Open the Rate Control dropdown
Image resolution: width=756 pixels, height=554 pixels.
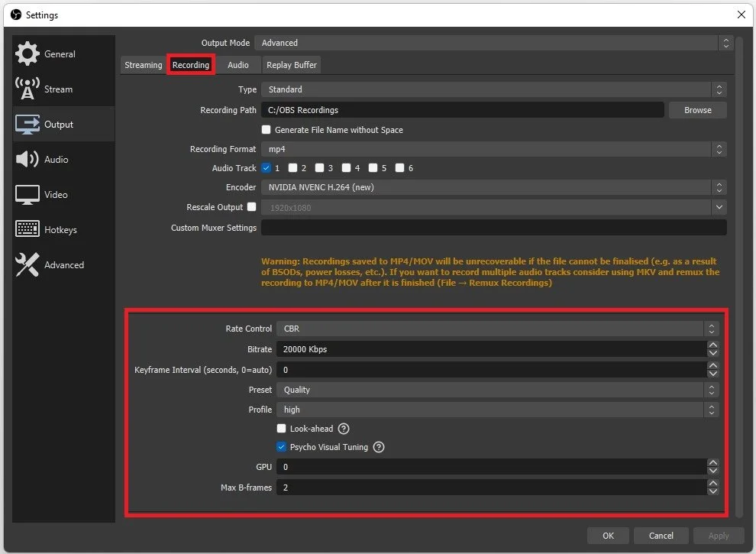pyautogui.click(x=498, y=329)
